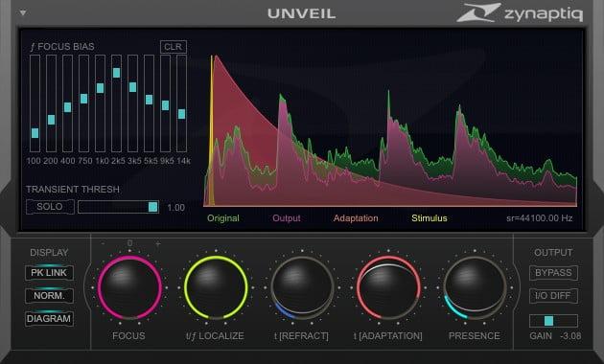
Task: Click the FOCUS knob label
Action: [128, 336]
